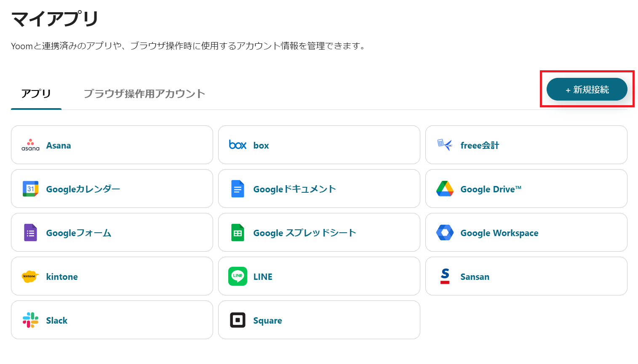Viewport: 638px width, 364px height.
Task: Click the Google Calendar icon
Action: tap(30, 189)
